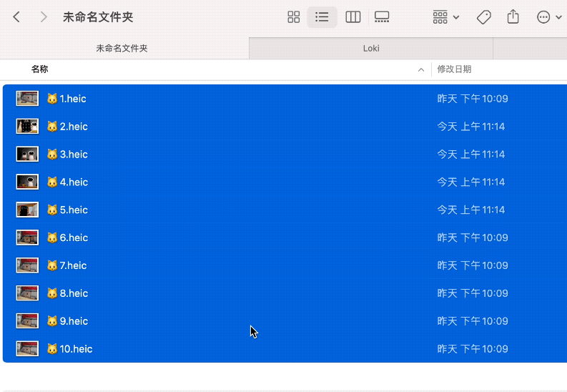The width and height of the screenshot is (567, 392).
Task: Go back with the left chevron
Action: [x=16, y=17]
